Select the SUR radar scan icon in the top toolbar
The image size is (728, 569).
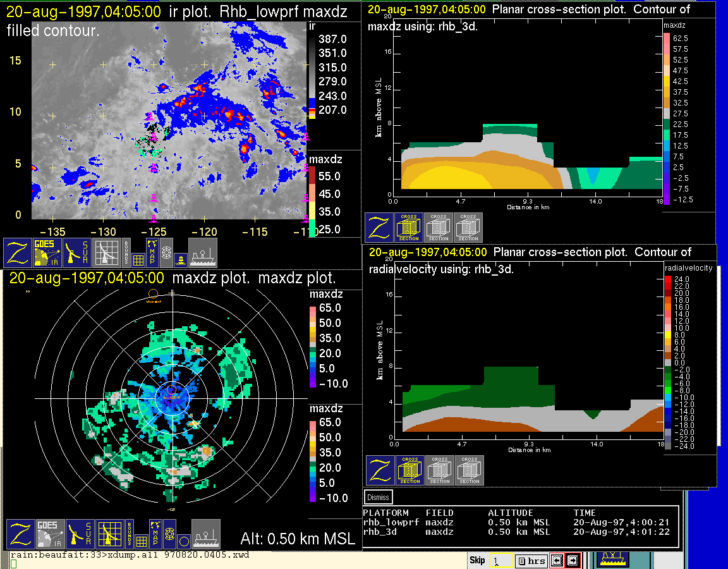[x=77, y=253]
